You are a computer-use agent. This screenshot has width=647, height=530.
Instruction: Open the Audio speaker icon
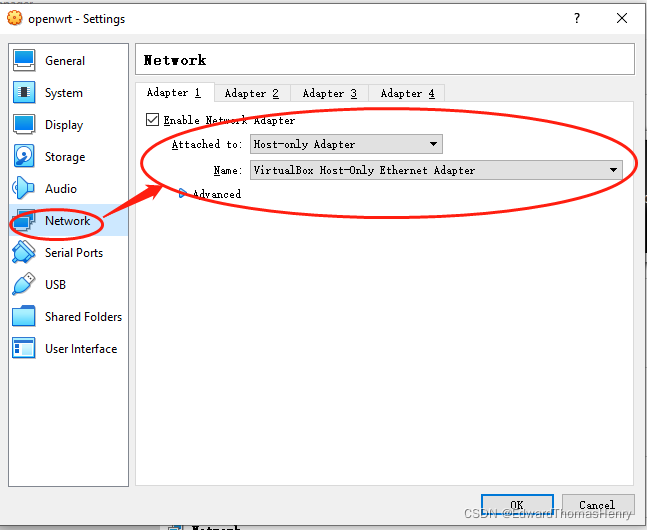click(23, 188)
